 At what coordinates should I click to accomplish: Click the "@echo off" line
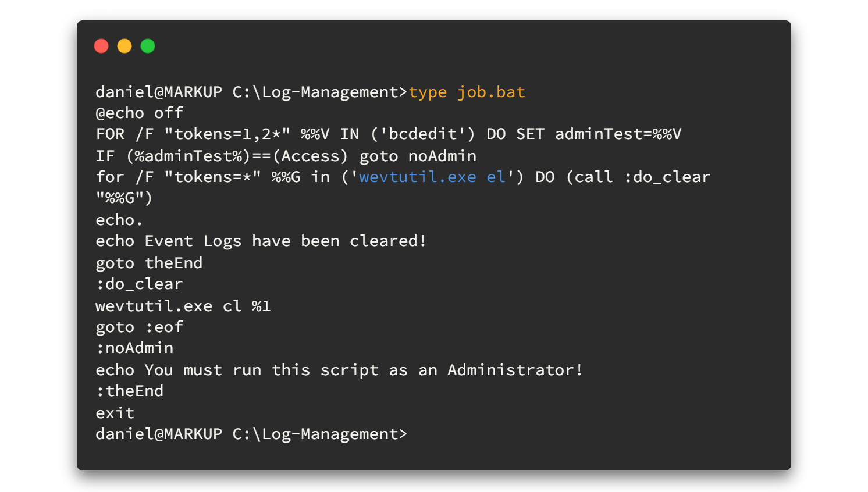coord(140,113)
